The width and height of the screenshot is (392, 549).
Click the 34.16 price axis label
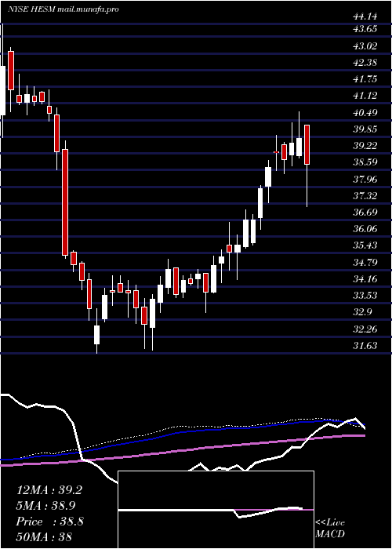point(365,278)
